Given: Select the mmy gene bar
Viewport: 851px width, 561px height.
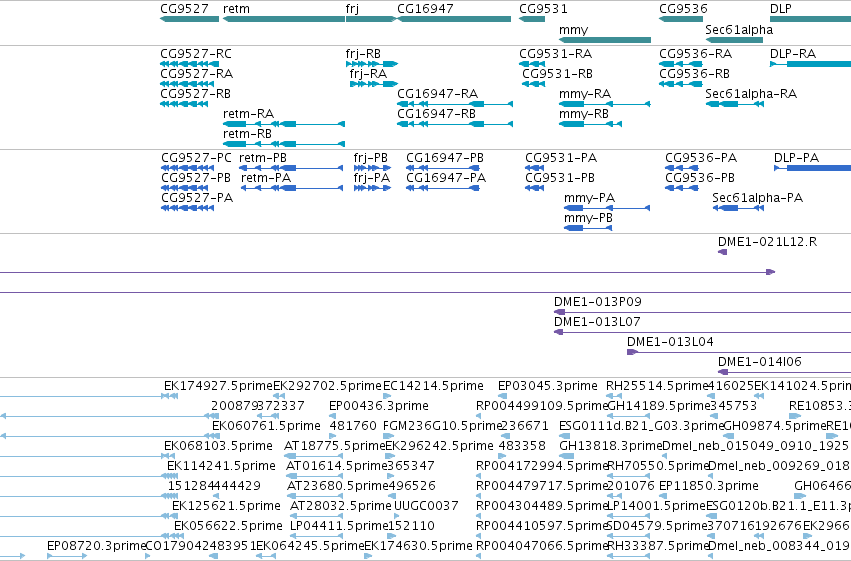Looking at the screenshot, I should pyautogui.click(x=605, y=40).
